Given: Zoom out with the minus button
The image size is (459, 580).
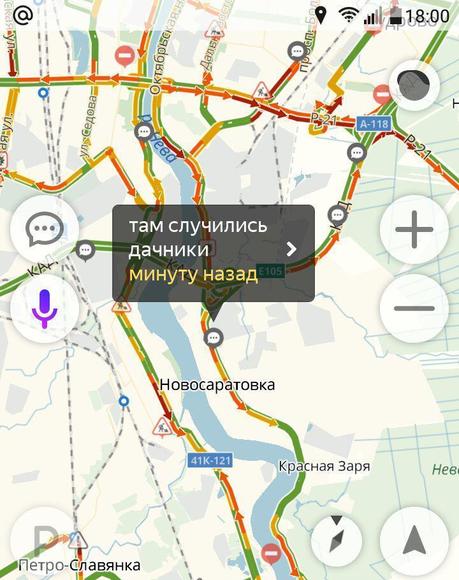Looking at the screenshot, I should coord(414,308).
